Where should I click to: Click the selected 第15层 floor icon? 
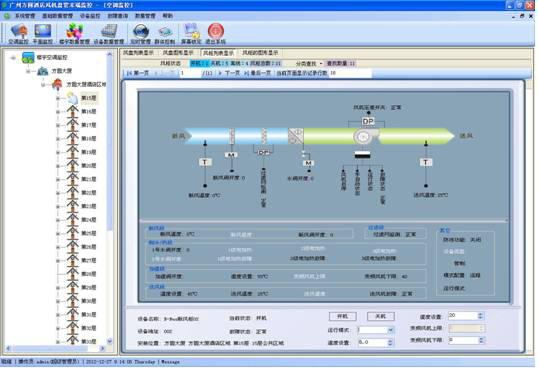pos(72,98)
